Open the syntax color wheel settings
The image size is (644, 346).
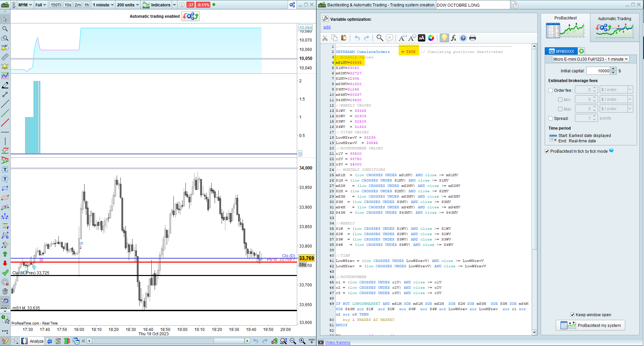click(431, 38)
